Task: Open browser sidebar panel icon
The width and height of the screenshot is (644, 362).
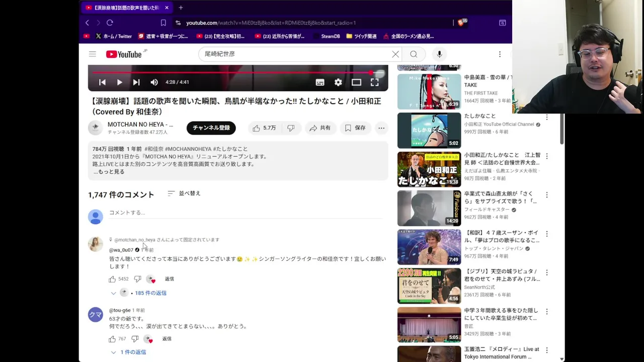Action: click(502, 23)
